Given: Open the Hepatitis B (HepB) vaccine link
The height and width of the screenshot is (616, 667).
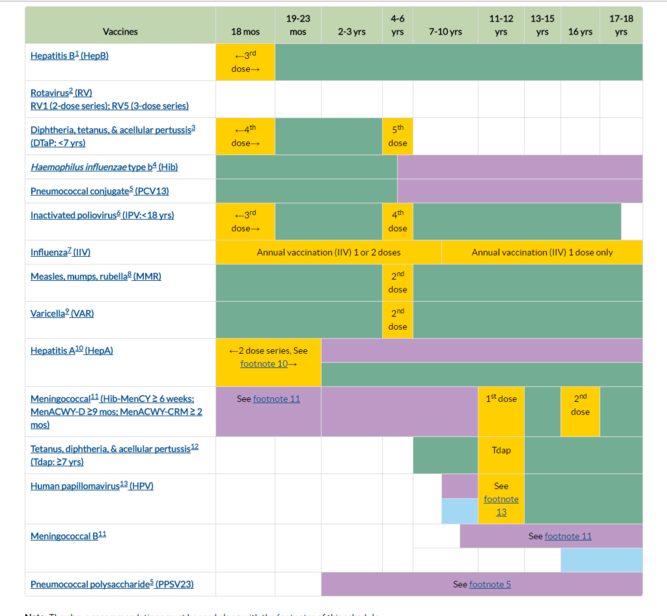Looking at the screenshot, I should tap(69, 56).
